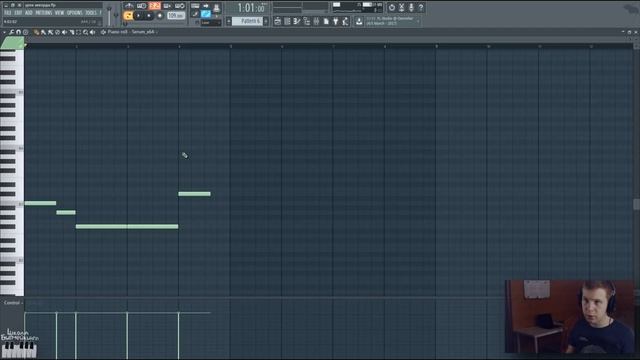Click the Play transport button

coord(138,16)
